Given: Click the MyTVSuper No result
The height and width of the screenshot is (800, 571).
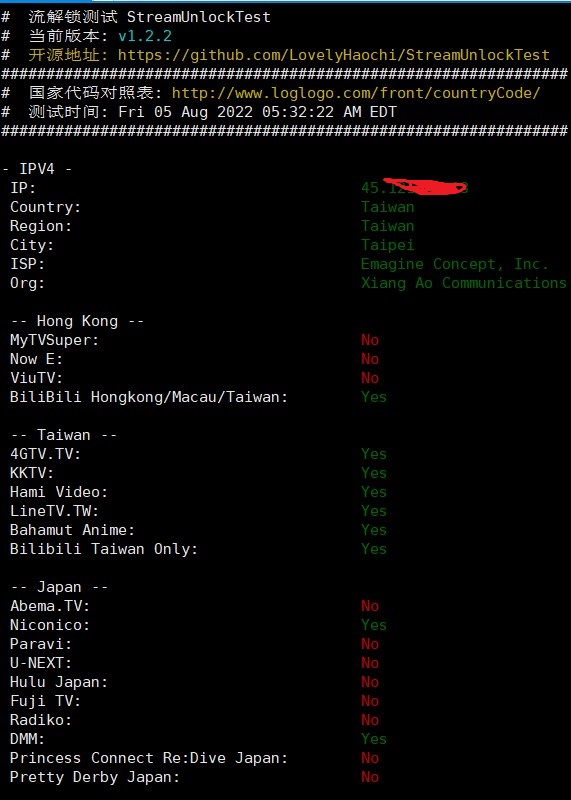Looking at the screenshot, I should pos(370,340).
